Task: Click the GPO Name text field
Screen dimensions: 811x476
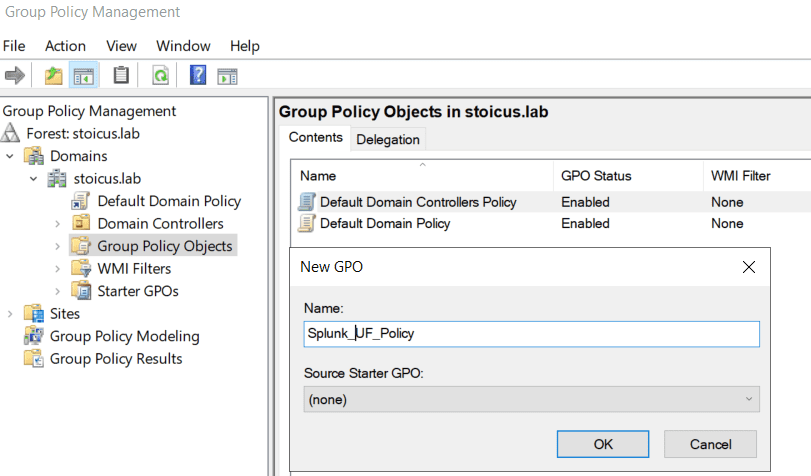Action: (531, 334)
